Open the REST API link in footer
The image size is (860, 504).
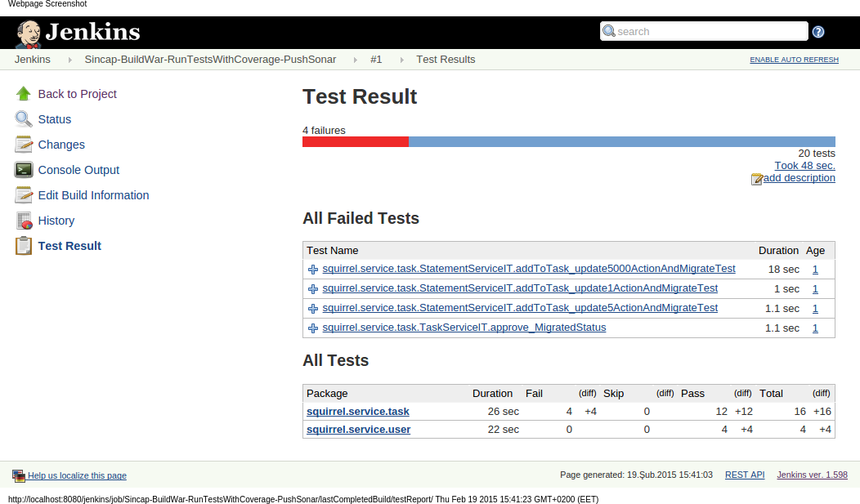point(745,475)
